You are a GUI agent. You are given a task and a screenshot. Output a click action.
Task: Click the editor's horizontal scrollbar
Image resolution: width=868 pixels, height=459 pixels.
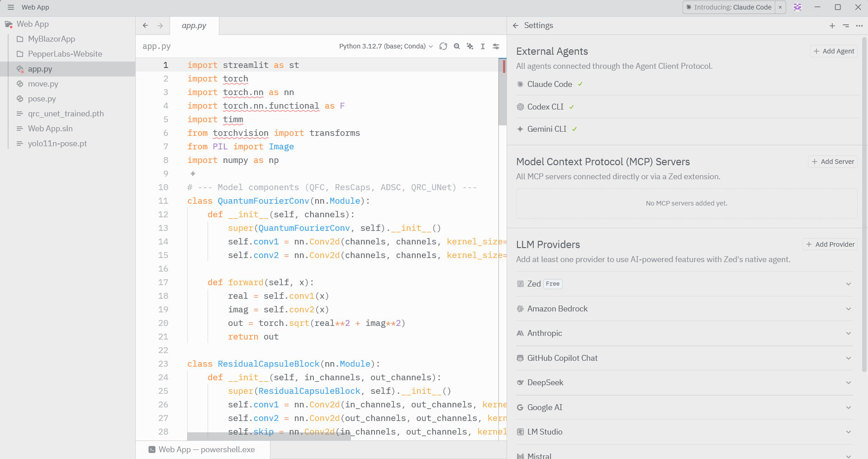coord(269,436)
